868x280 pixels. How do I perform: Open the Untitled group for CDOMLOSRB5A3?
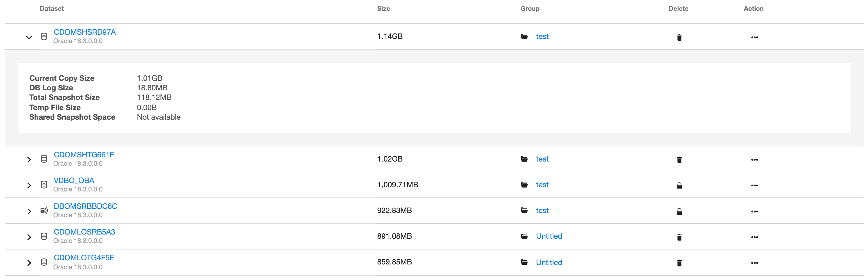tap(549, 236)
